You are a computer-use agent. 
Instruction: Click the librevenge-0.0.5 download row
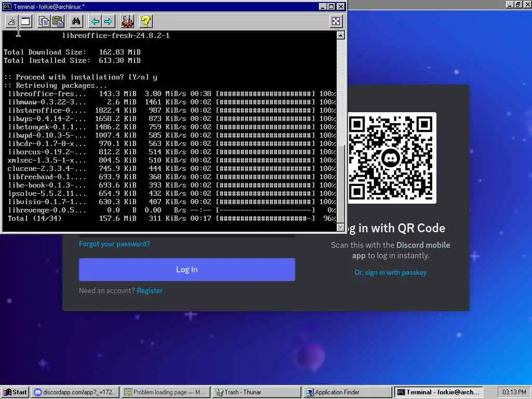(171, 210)
